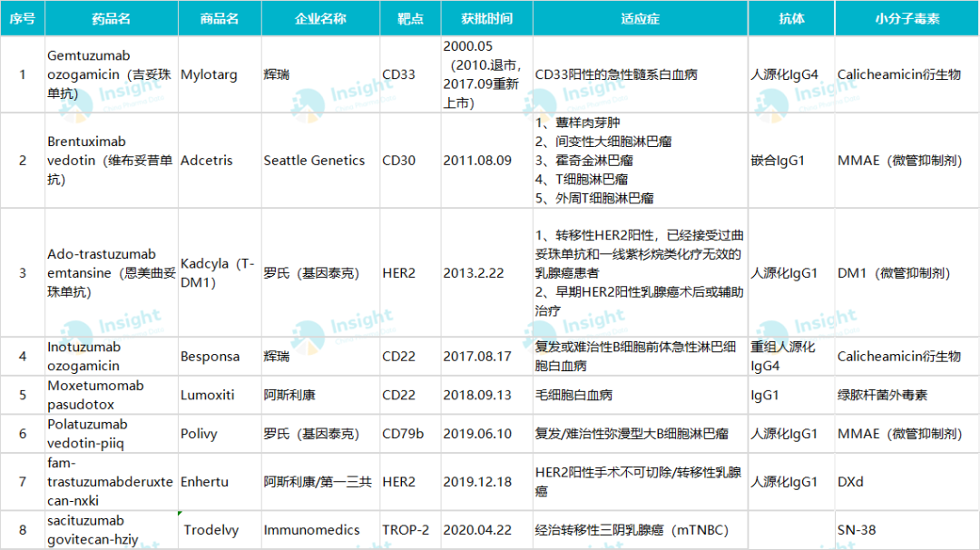Click Calicheamicin衍生物 in the Mylotarg row
The image size is (980, 550).
[x=906, y=74]
